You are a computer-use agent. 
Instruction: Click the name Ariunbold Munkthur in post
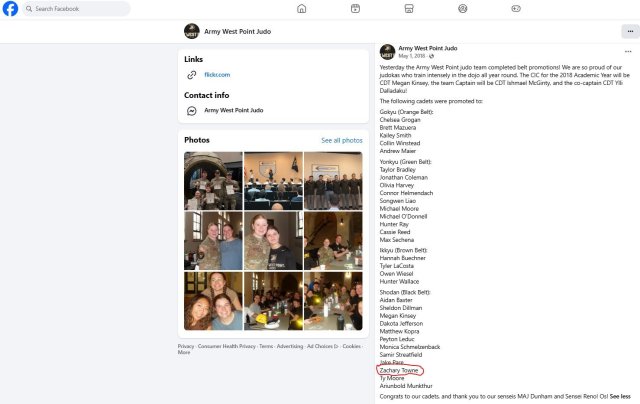406,386
